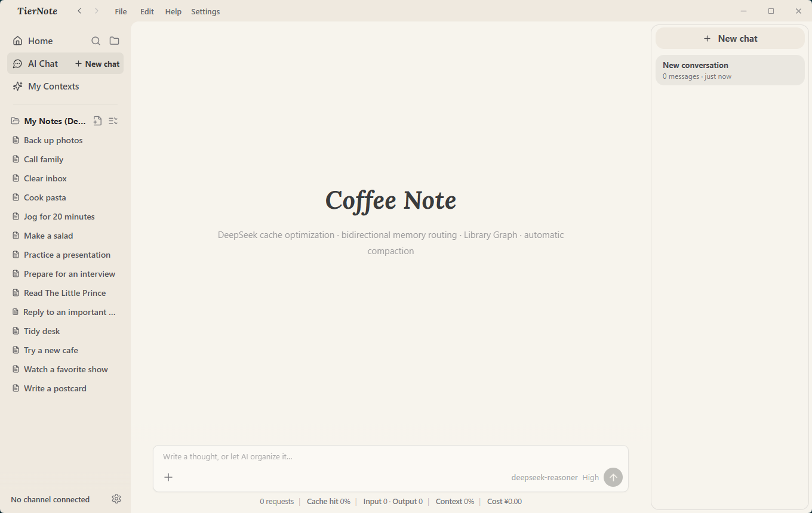Click the No channel connected status
Viewport: 812px width, 513px height.
click(x=50, y=499)
